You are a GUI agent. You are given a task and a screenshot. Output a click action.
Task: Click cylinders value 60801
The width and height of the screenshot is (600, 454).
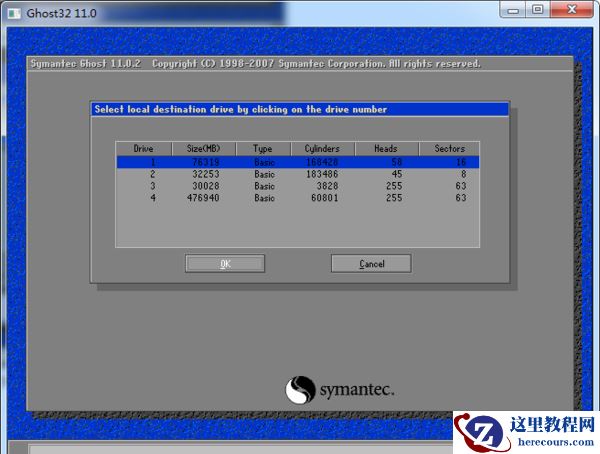tap(324, 198)
